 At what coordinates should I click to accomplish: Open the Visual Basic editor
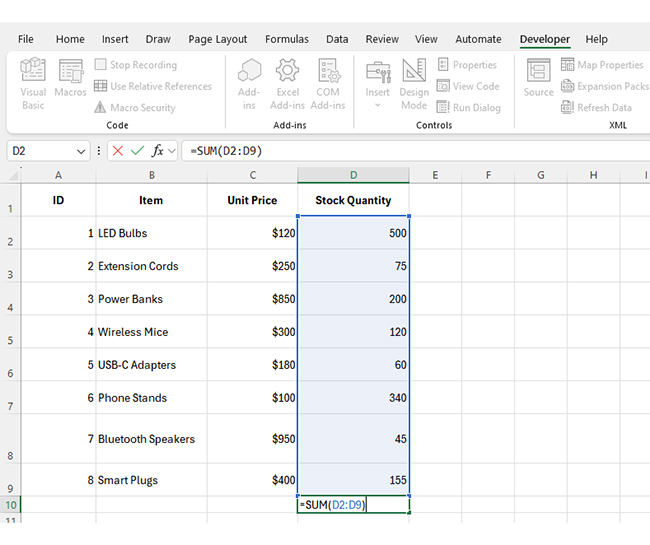(33, 84)
